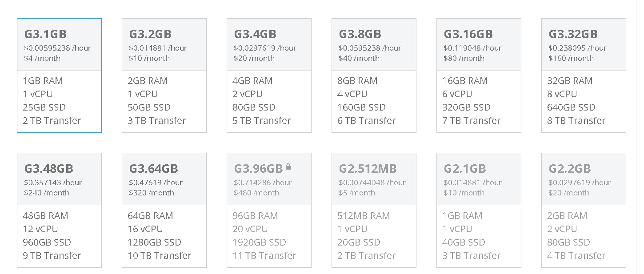Select the G2.2GB $20/month plan
This screenshot has width=644, height=274.
pos(584,210)
